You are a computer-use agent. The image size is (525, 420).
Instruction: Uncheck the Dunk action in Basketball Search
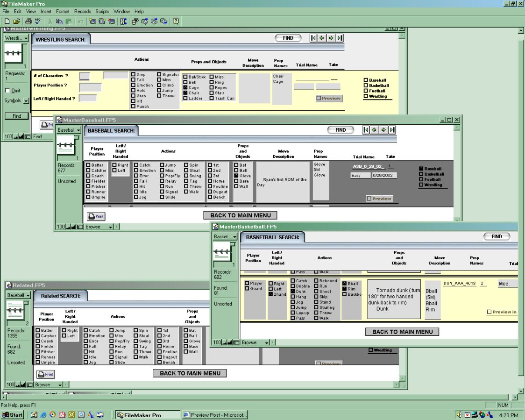tap(293, 292)
